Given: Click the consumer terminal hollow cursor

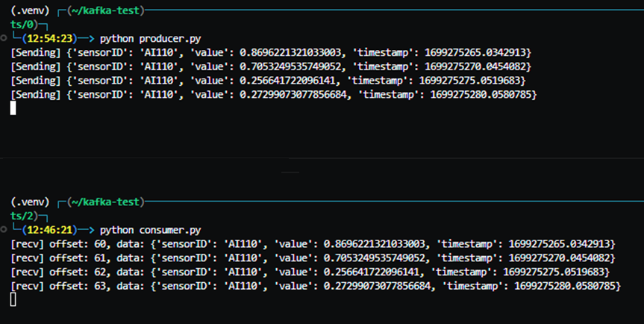Looking at the screenshot, I should [x=13, y=299].
